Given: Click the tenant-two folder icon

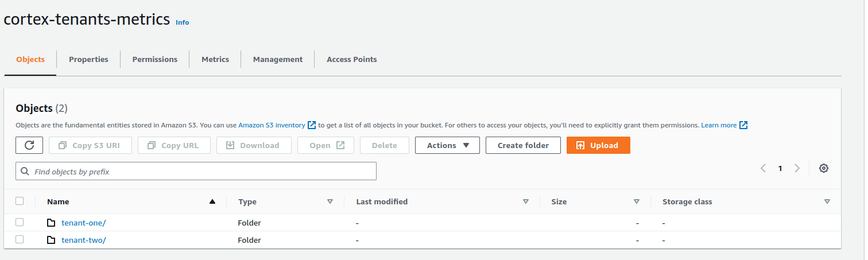Looking at the screenshot, I should click(x=51, y=240).
